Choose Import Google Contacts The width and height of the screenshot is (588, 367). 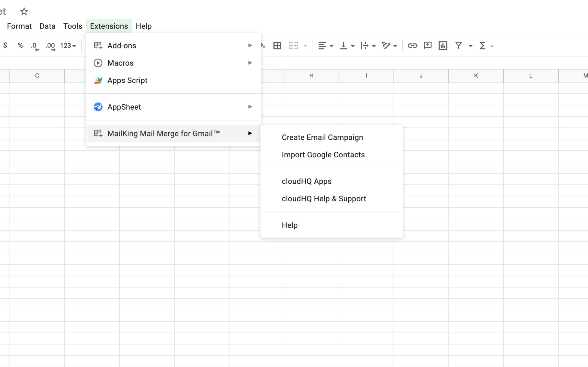[x=331, y=155]
